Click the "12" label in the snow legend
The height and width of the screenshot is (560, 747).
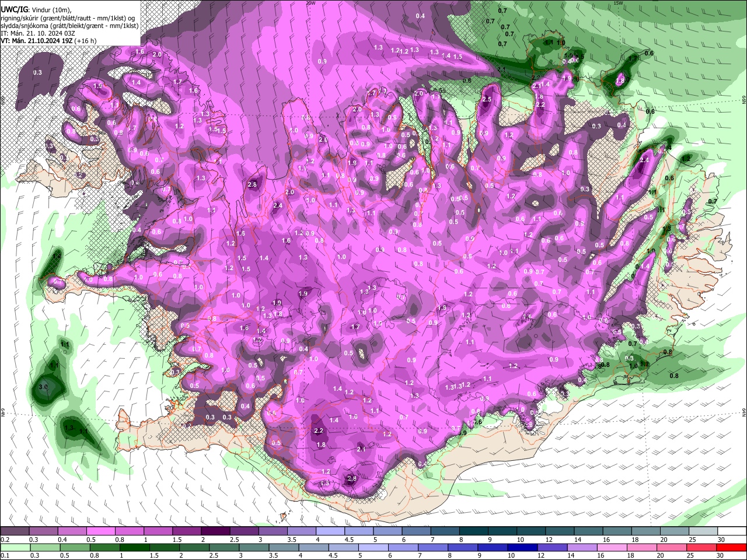click(550, 539)
